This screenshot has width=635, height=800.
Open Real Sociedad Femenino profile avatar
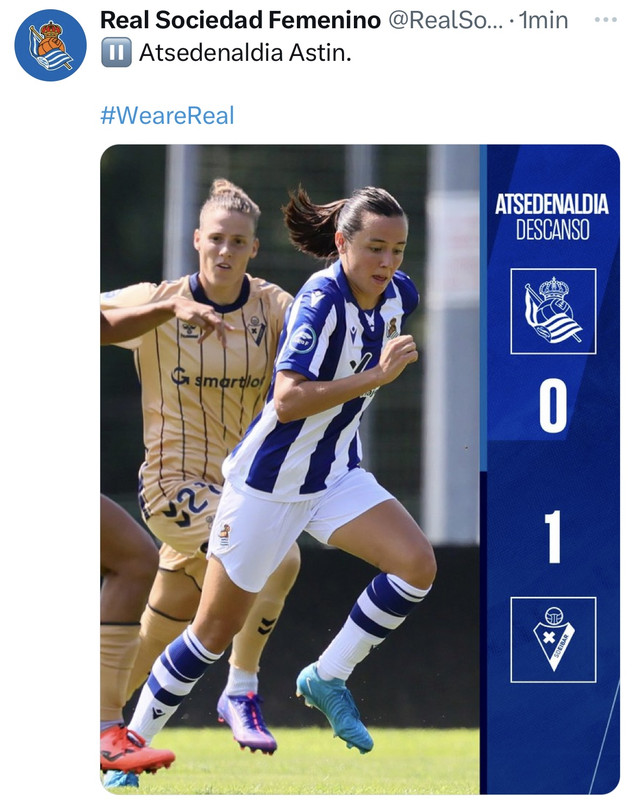point(50,45)
